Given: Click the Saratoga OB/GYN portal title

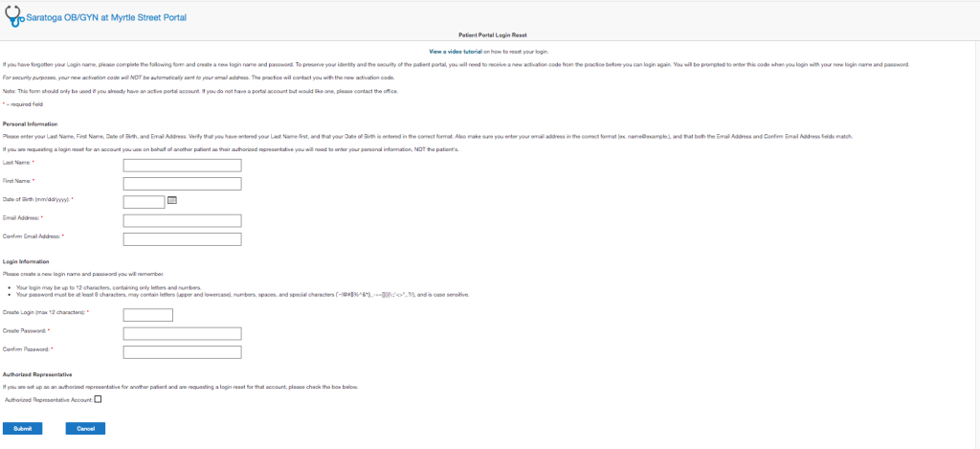Looking at the screenshot, I should [106, 17].
